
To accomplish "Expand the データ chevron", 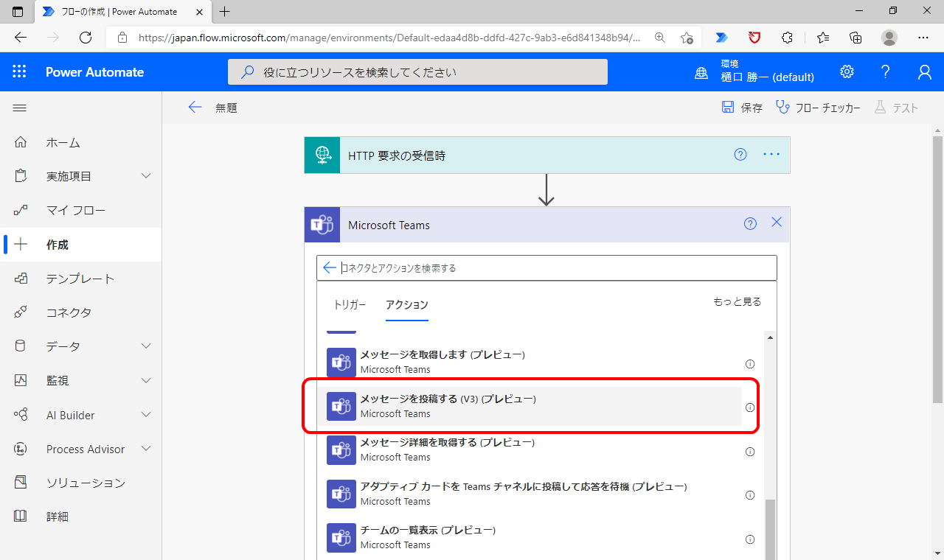I will point(146,346).
